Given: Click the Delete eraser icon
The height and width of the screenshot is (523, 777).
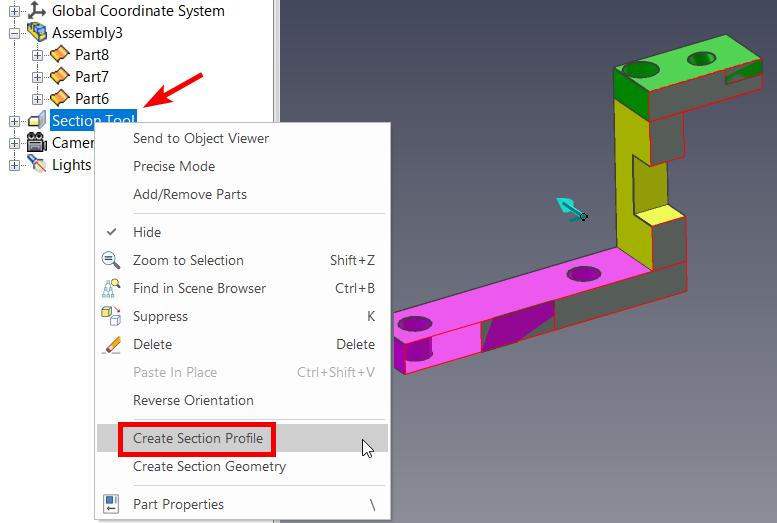Looking at the screenshot, I should pos(111,345).
